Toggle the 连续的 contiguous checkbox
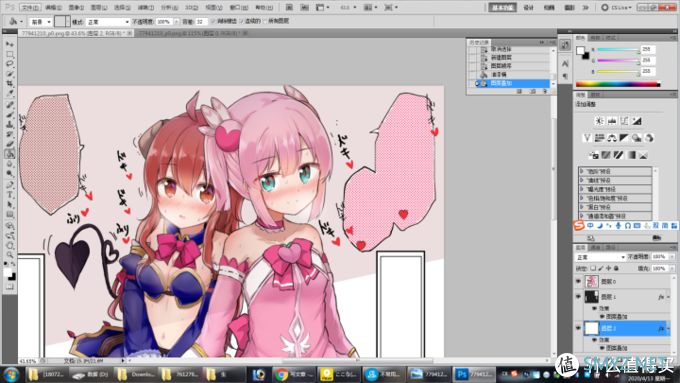The image size is (680, 383). 242,21
